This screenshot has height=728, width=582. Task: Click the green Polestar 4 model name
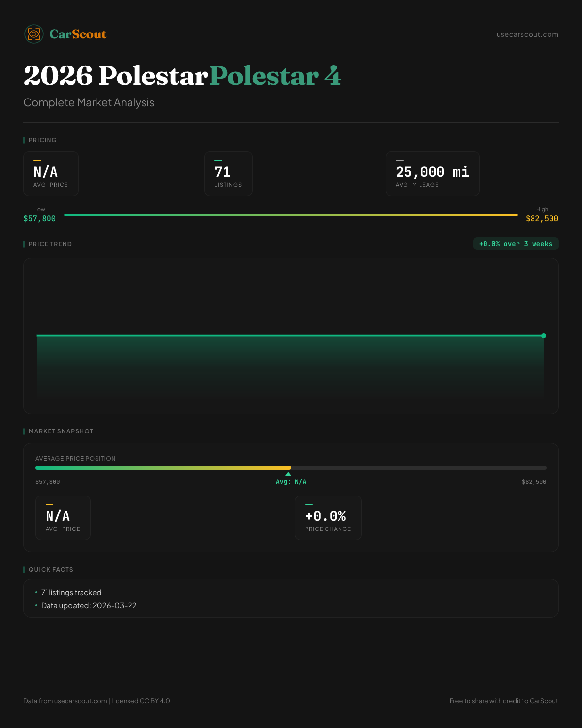[x=275, y=76]
